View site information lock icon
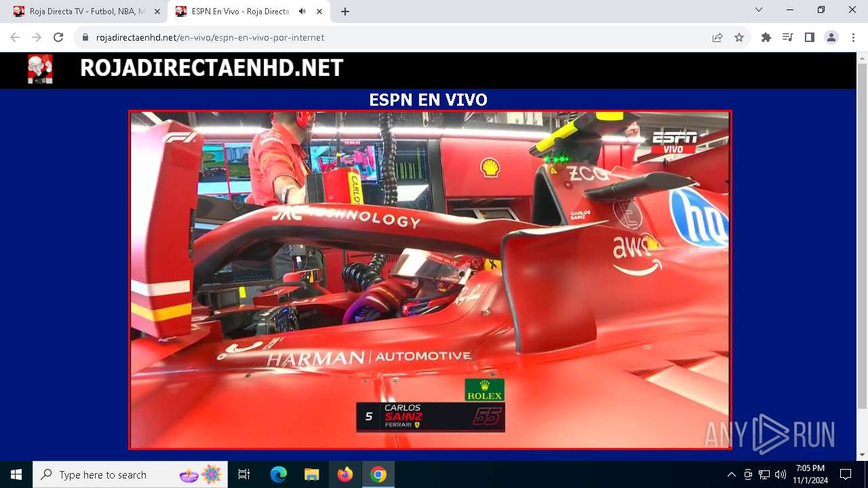The height and width of the screenshot is (488, 868). (x=85, y=37)
